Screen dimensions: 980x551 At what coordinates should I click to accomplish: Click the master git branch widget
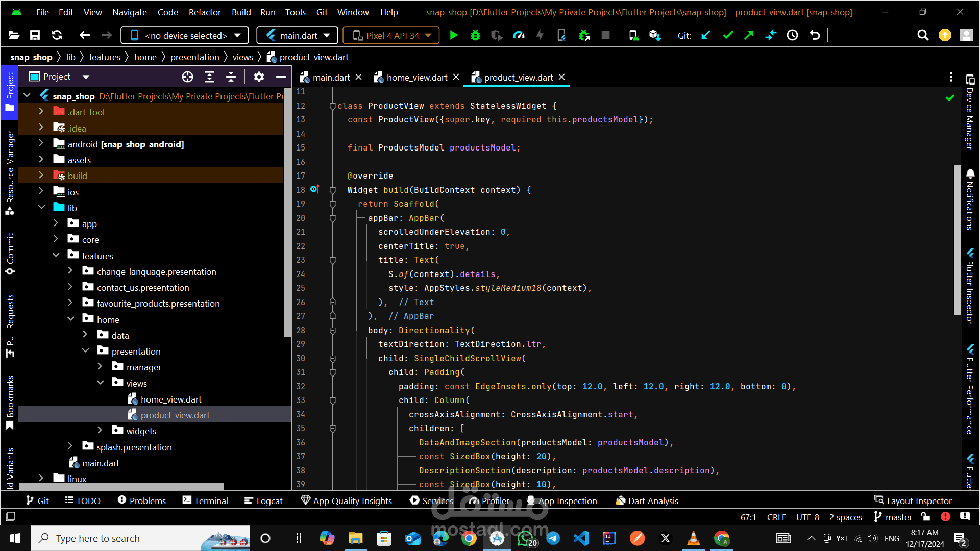click(893, 517)
